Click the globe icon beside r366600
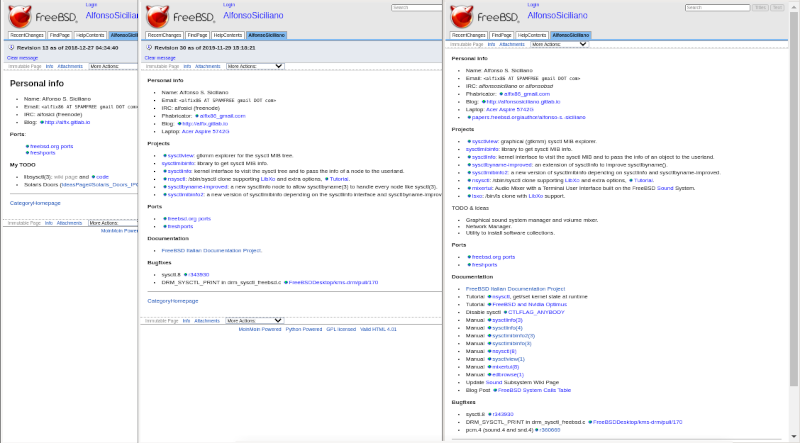This screenshot has width=800, height=443. pos(537,429)
